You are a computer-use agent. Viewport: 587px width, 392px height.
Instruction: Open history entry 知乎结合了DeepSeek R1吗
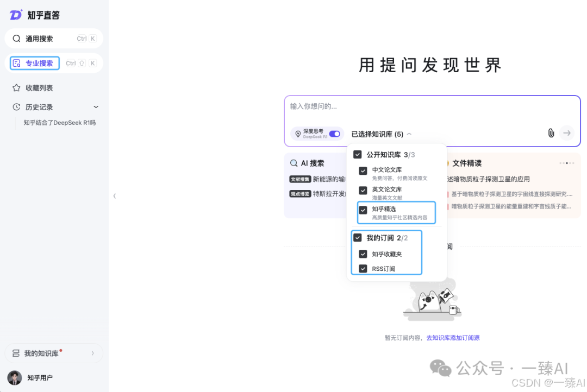(60, 123)
